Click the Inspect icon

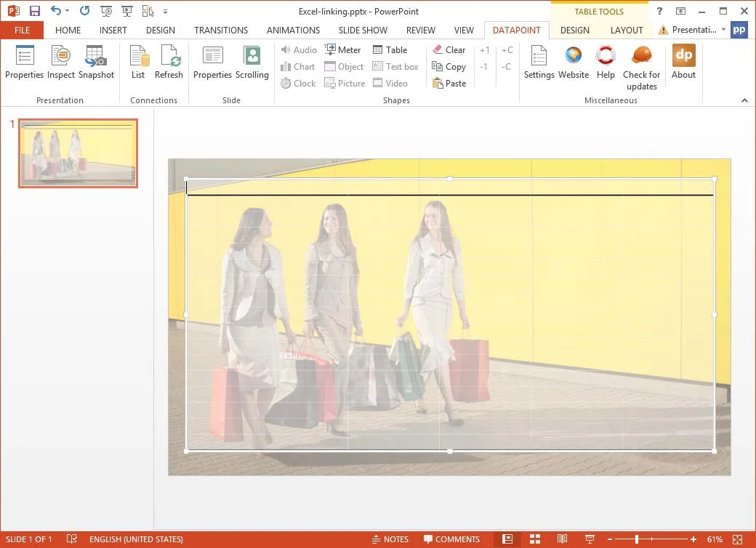[61, 63]
